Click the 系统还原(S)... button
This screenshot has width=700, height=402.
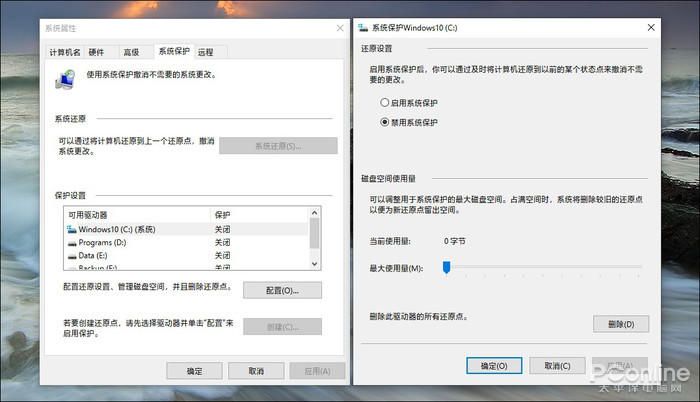[x=278, y=146]
